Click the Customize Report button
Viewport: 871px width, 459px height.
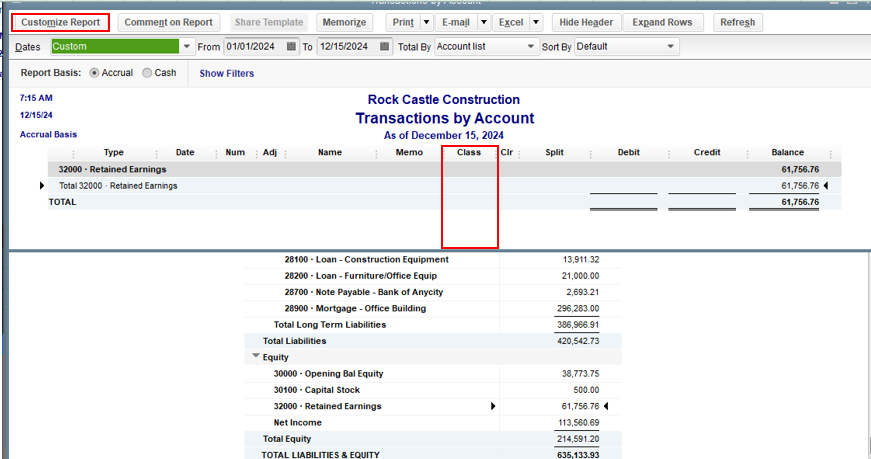tap(61, 22)
